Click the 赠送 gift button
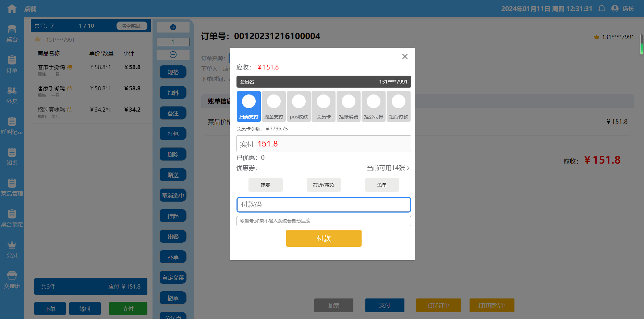This screenshot has height=319, width=644. coord(173,175)
